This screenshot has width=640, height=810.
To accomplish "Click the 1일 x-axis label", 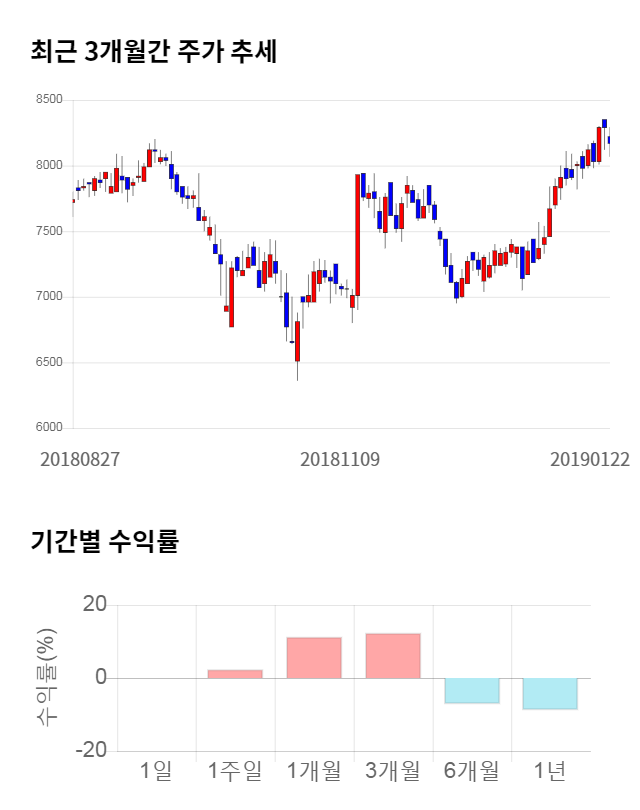I will [156, 771].
